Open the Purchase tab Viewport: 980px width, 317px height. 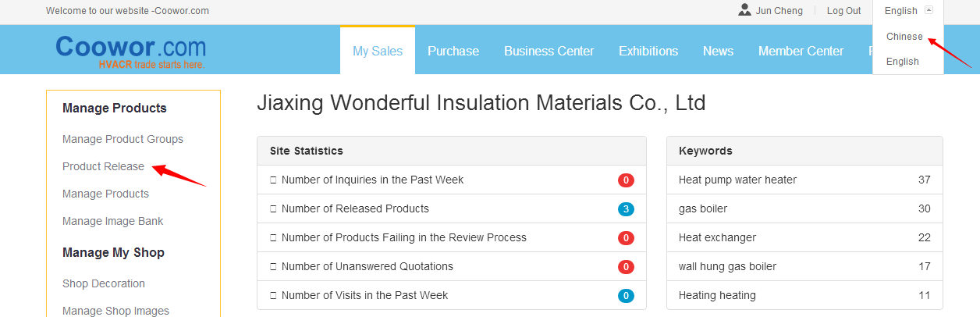(453, 51)
